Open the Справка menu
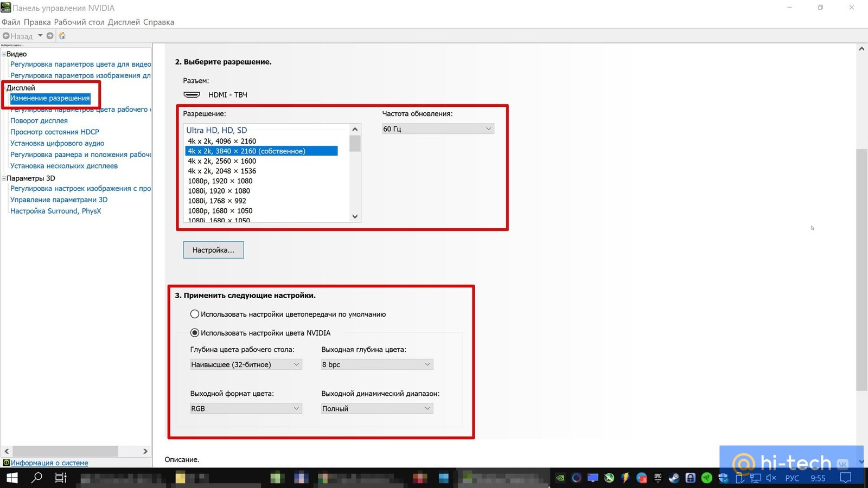Screen dimensions: 868x488 point(159,22)
